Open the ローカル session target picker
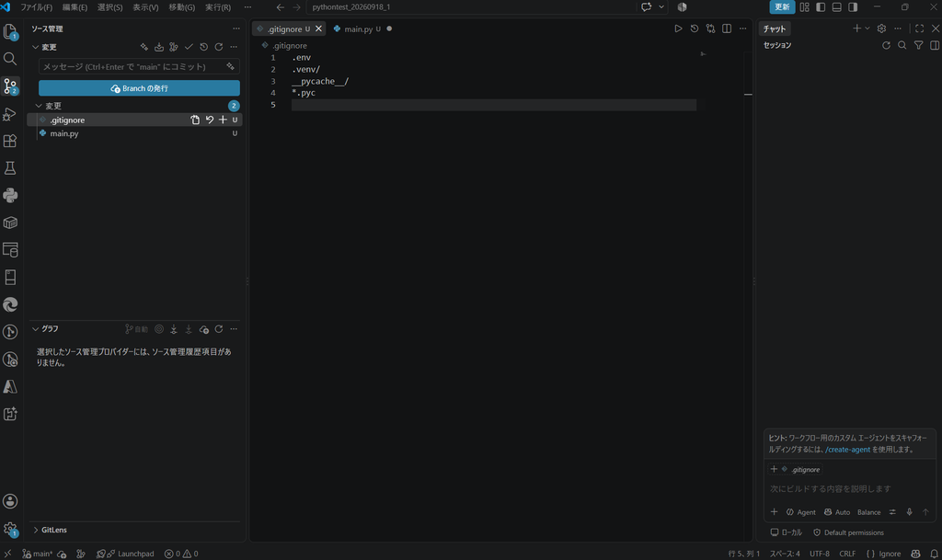 [787, 532]
